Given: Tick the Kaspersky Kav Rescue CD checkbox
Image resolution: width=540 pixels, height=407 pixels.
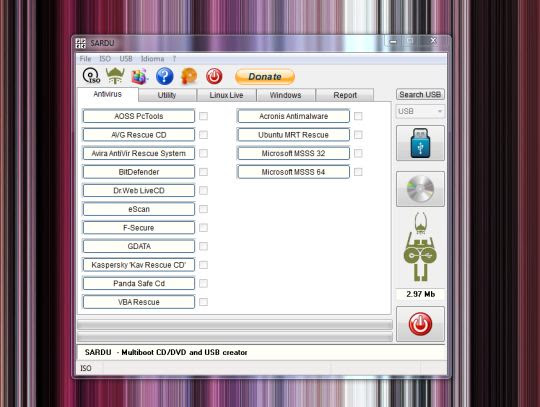Looking at the screenshot, I should coord(204,265).
